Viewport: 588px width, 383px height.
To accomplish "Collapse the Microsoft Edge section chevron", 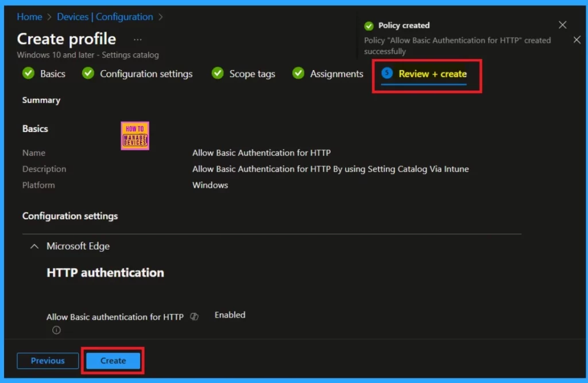I will tap(34, 246).
